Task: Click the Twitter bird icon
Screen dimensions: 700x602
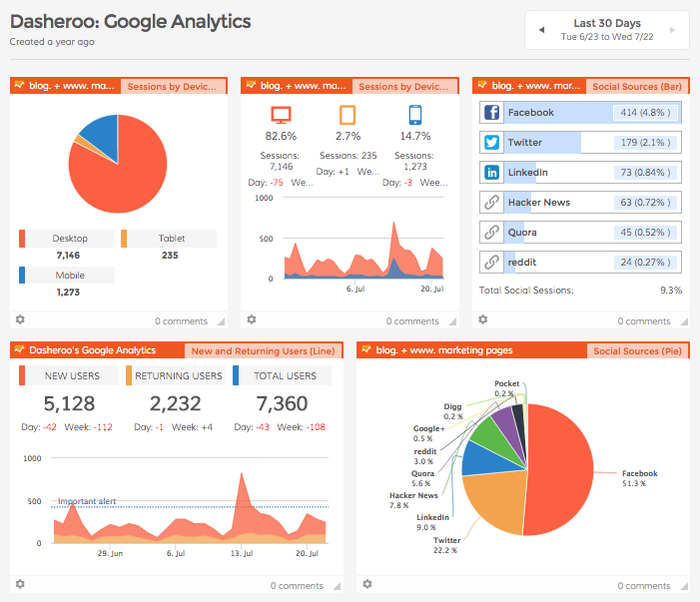Action: pyautogui.click(x=492, y=143)
